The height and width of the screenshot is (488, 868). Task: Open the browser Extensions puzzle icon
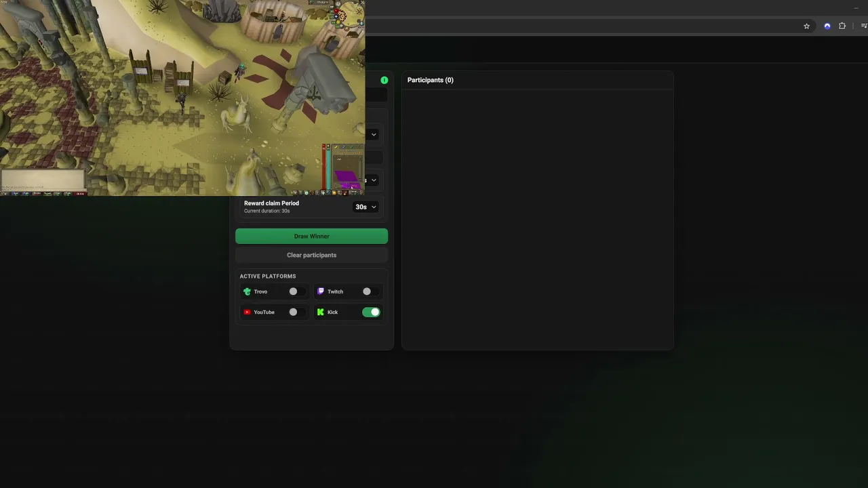(x=842, y=26)
